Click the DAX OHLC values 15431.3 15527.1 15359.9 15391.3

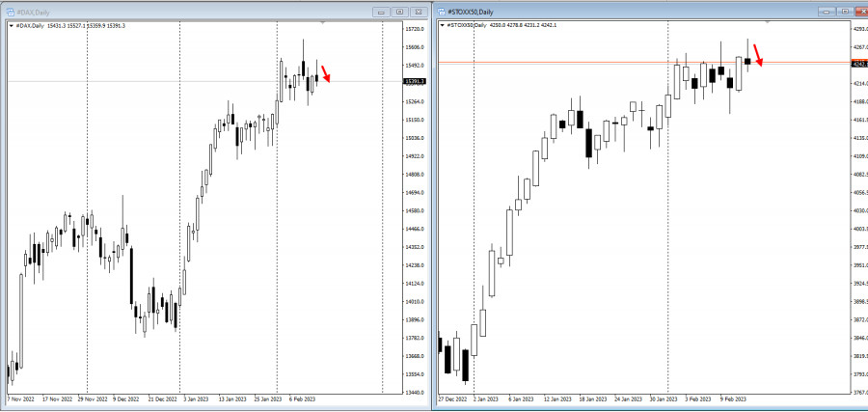88,26
